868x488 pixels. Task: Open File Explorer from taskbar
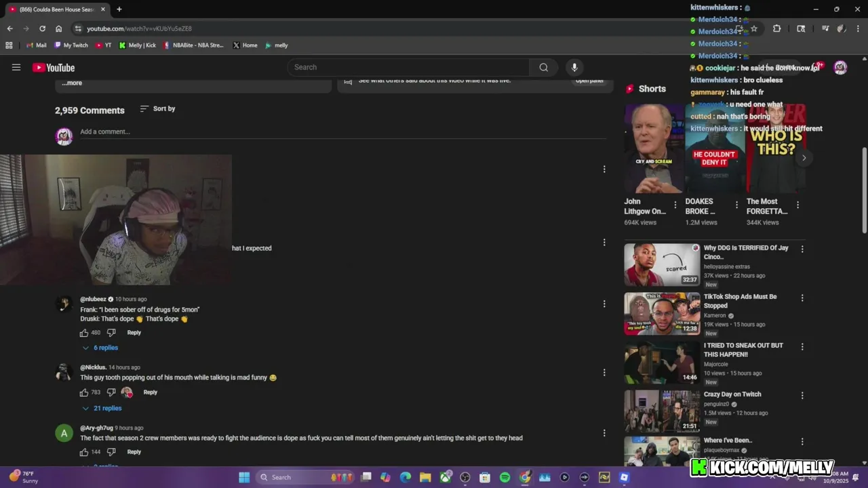click(425, 477)
